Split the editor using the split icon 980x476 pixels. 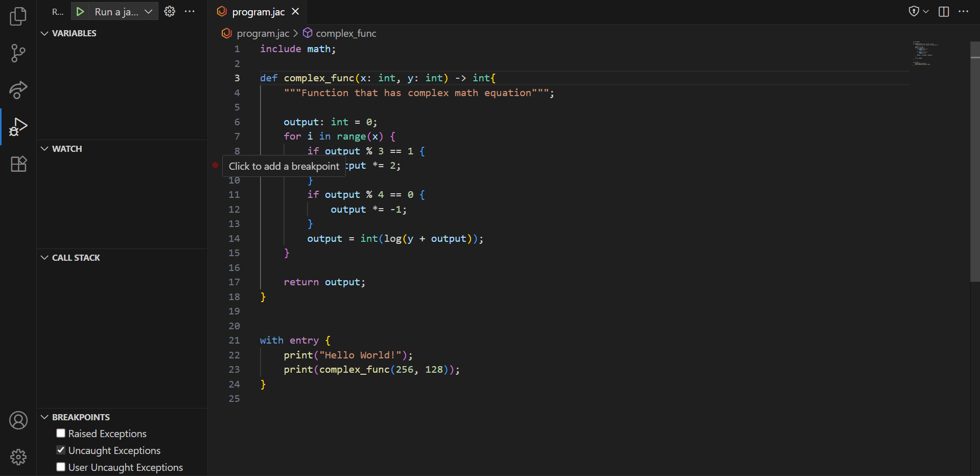(944, 11)
